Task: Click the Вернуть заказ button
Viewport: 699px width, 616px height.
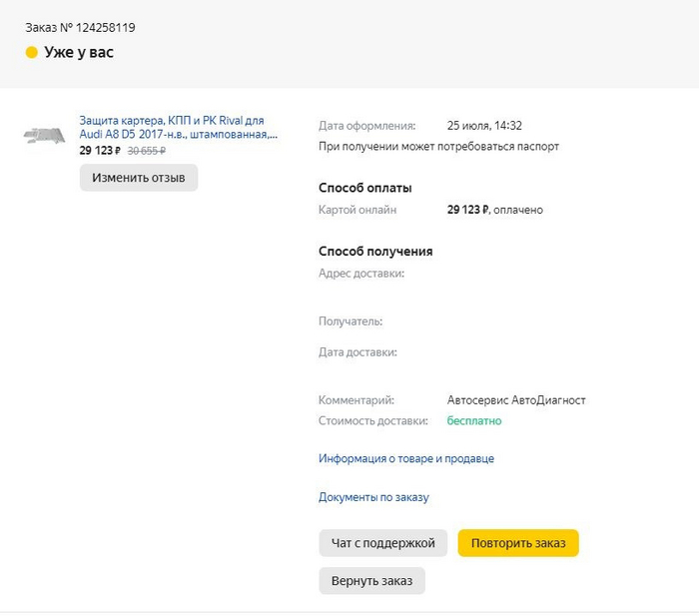Action: tap(371, 581)
